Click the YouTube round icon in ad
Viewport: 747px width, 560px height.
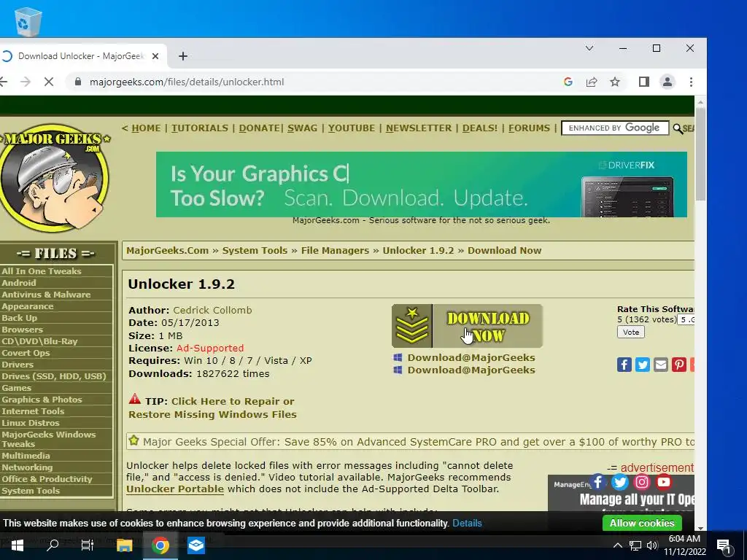tap(664, 482)
